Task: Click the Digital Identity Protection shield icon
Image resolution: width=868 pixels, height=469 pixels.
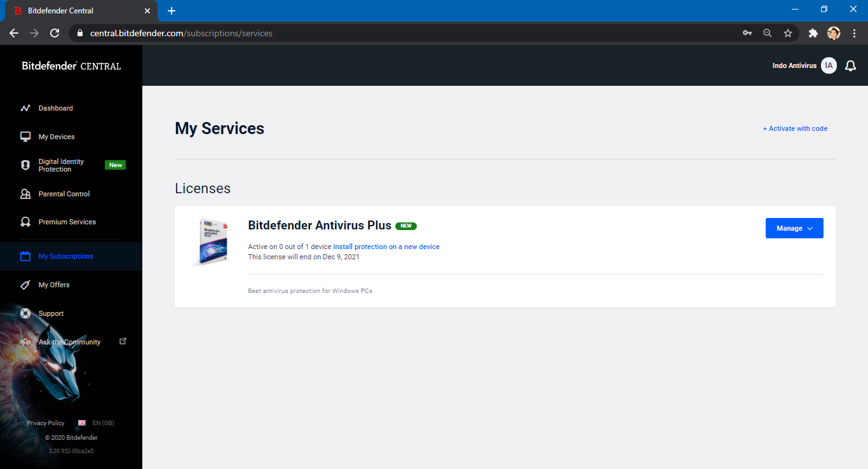Action: pyautogui.click(x=25, y=165)
